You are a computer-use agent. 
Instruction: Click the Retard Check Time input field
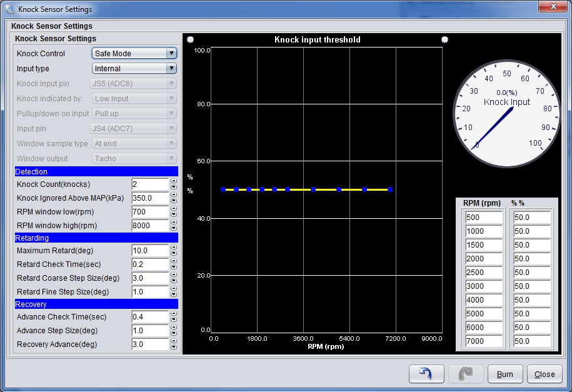click(x=150, y=264)
